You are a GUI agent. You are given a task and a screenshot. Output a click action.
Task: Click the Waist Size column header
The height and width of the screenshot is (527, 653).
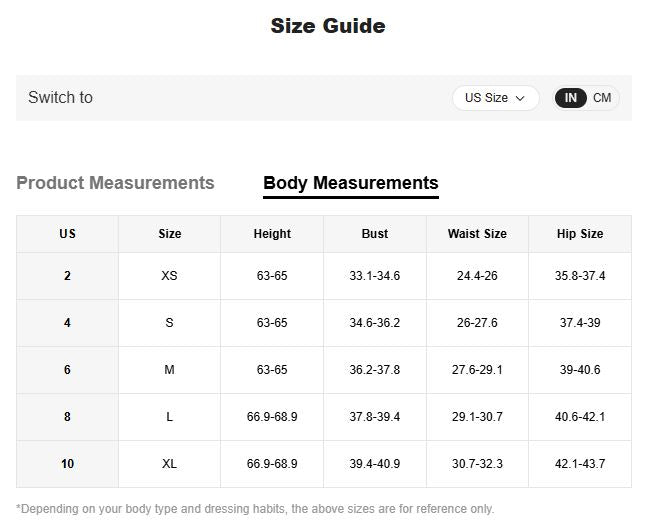pyautogui.click(x=477, y=234)
